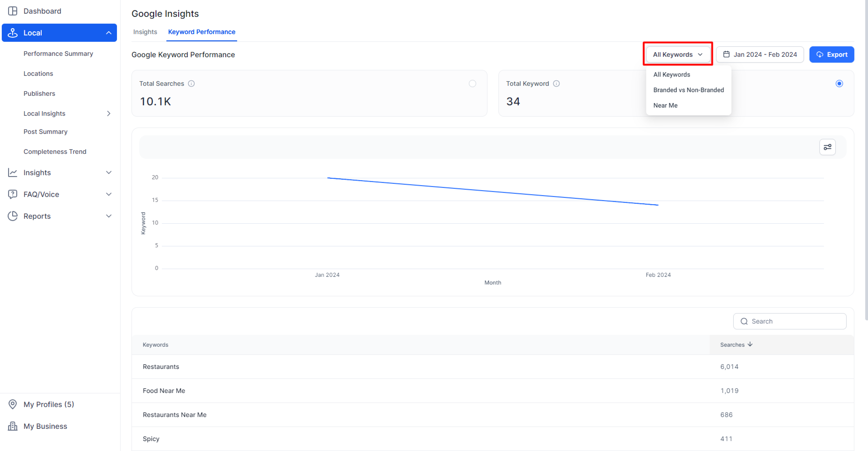Screen dimensions: 868x451
Task: Open chart filter settings icon
Action: (x=828, y=147)
